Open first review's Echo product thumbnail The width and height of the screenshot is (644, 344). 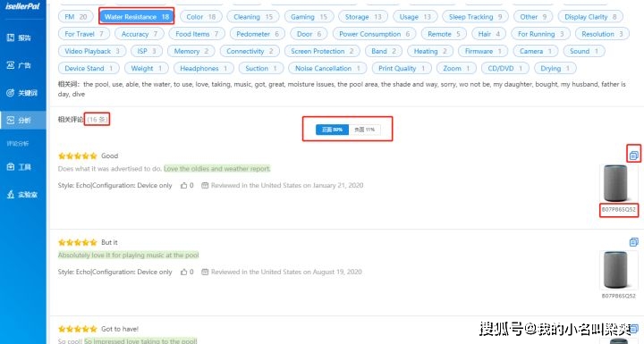click(615, 183)
